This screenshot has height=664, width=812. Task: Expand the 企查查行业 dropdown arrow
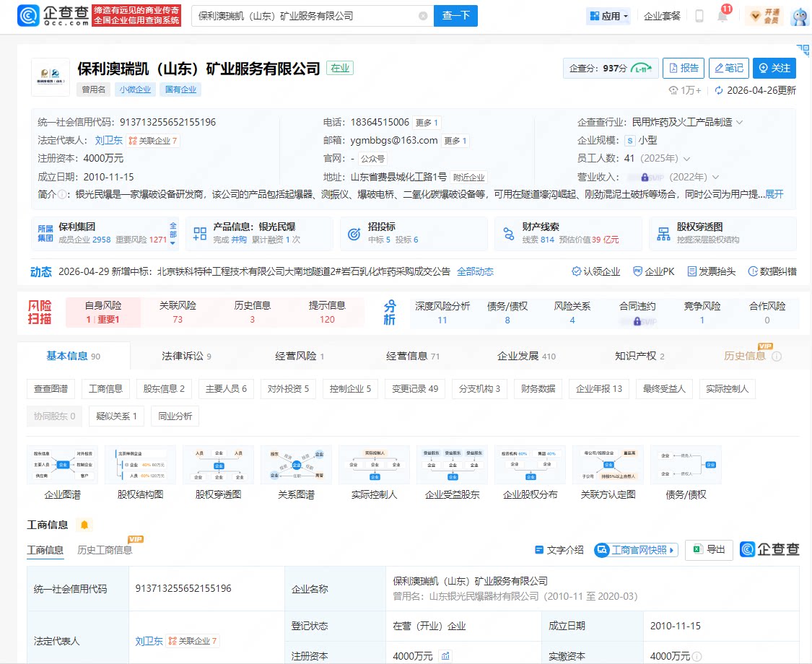click(x=740, y=122)
